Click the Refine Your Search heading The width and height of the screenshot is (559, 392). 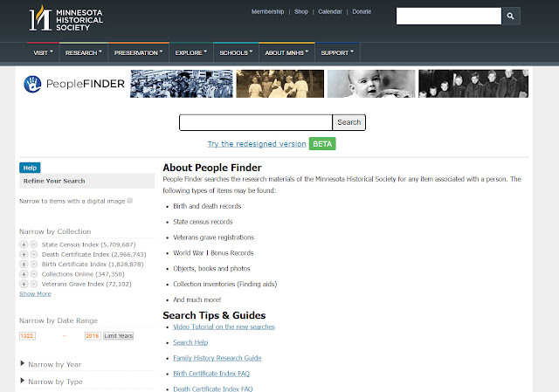click(54, 181)
